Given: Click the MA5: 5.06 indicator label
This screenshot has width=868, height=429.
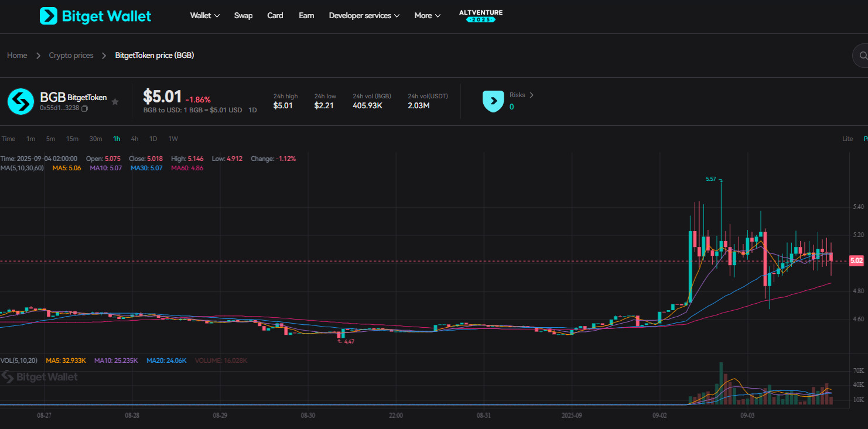Looking at the screenshot, I should click(x=67, y=168).
